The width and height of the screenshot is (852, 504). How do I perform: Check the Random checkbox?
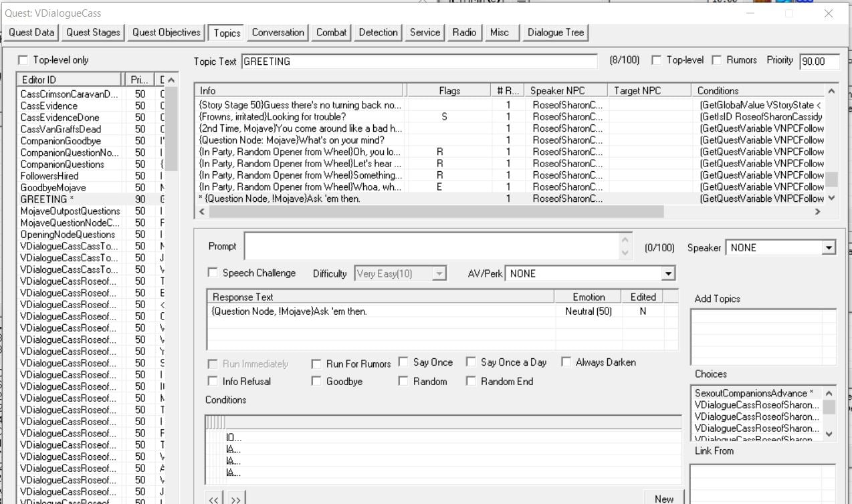(403, 381)
